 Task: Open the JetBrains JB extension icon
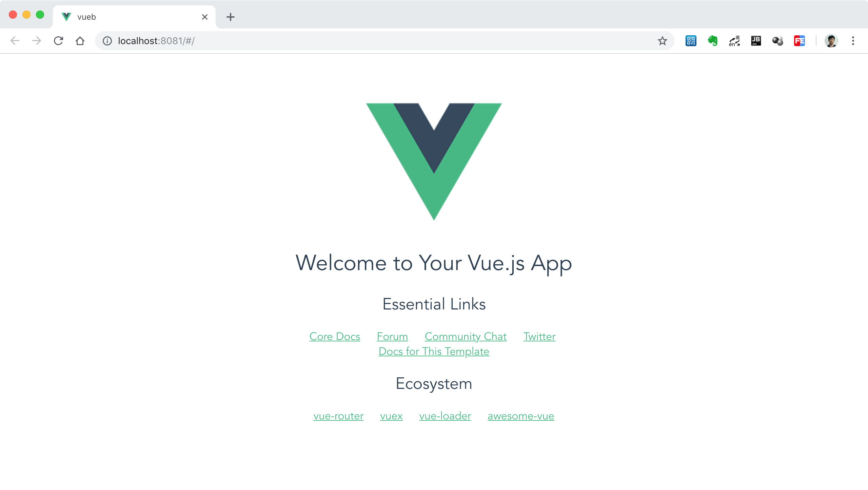click(756, 41)
